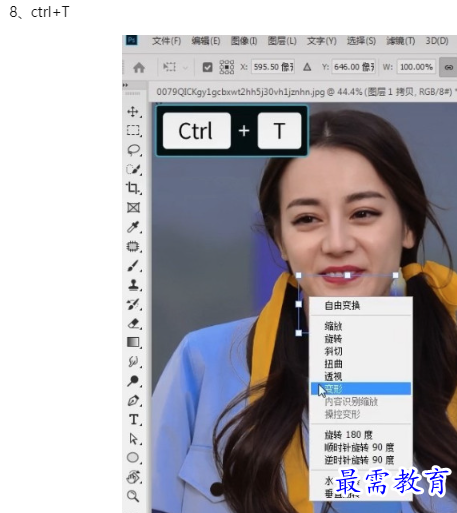Choose 扭曲 in the context menu

361,364
